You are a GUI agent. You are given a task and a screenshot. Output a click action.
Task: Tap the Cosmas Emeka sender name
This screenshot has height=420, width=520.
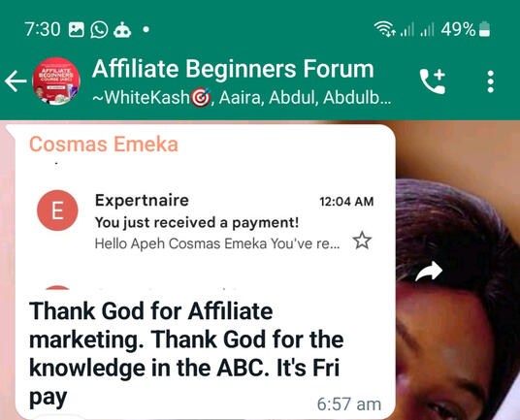coord(104,145)
